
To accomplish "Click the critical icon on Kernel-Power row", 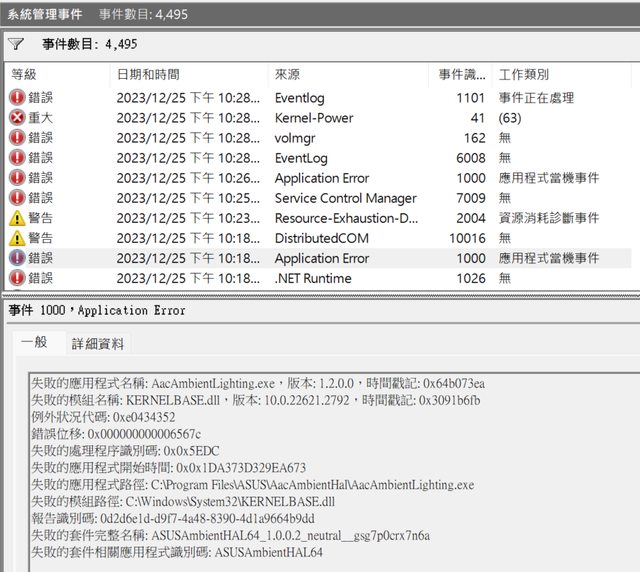I will click(x=17, y=118).
